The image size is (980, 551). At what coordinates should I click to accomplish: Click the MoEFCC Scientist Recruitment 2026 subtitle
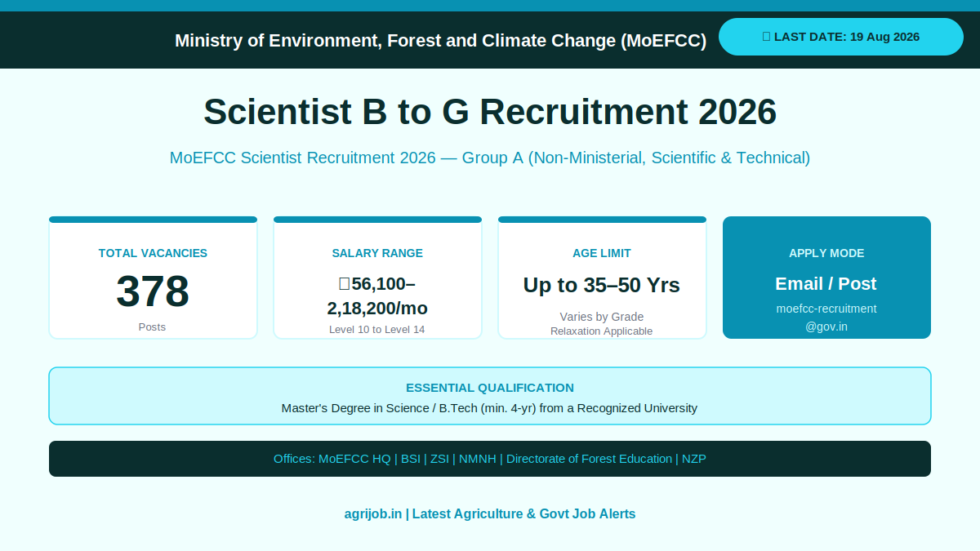point(490,158)
